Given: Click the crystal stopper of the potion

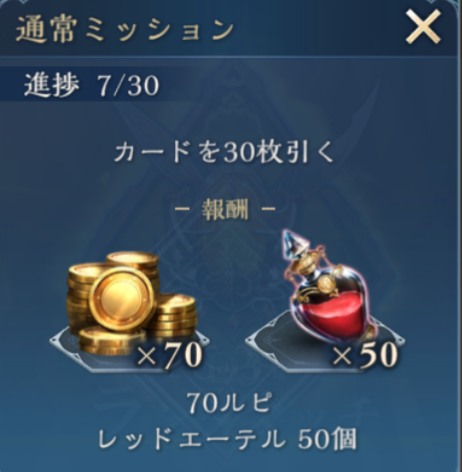Looking at the screenshot, I should tap(293, 242).
